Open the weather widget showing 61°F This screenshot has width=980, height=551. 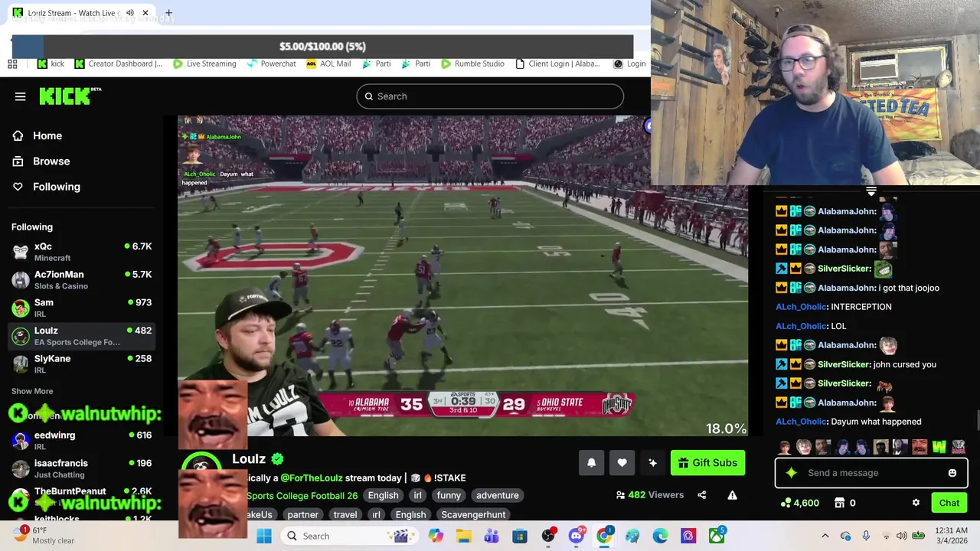point(43,536)
